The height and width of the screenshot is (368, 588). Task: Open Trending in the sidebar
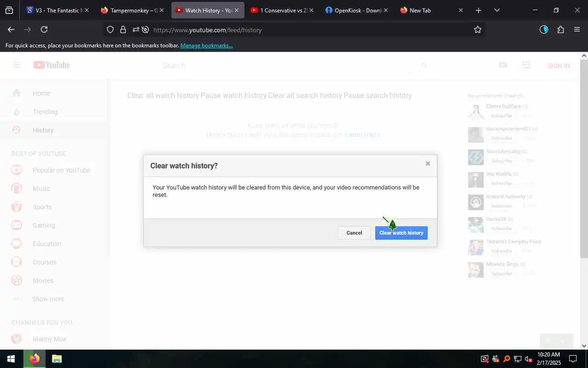point(54,112)
